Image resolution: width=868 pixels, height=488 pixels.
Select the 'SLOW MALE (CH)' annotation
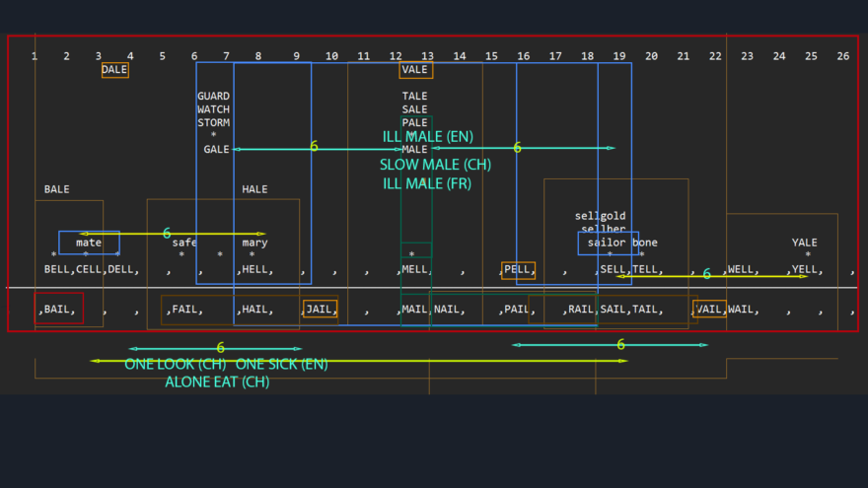(x=435, y=165)
